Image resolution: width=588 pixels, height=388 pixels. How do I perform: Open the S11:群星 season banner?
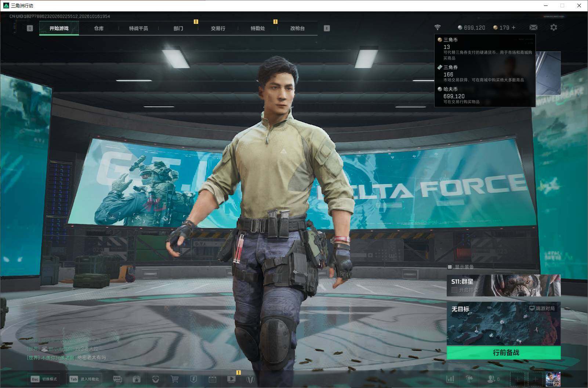point(504,285)
